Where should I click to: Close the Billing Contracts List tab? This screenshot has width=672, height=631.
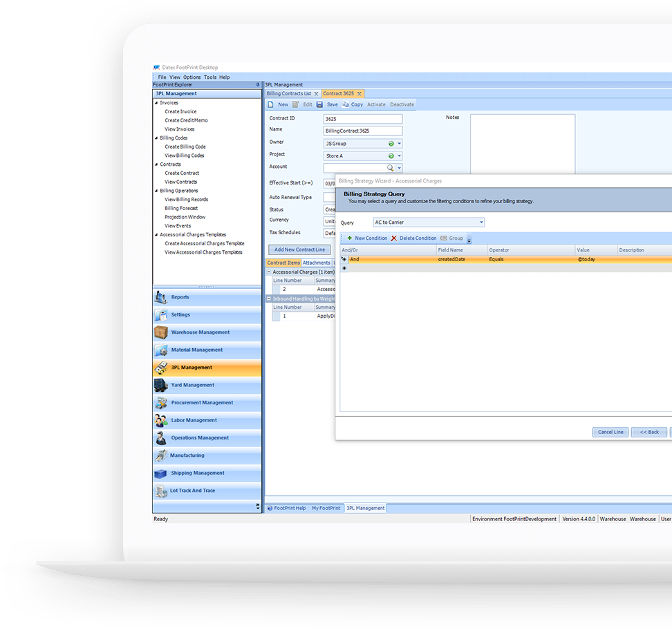point(316,94)
